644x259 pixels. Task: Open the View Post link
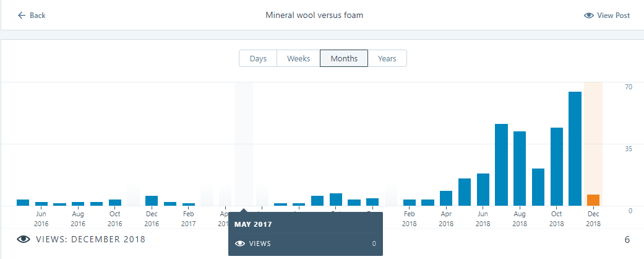[x=613, y=15]
